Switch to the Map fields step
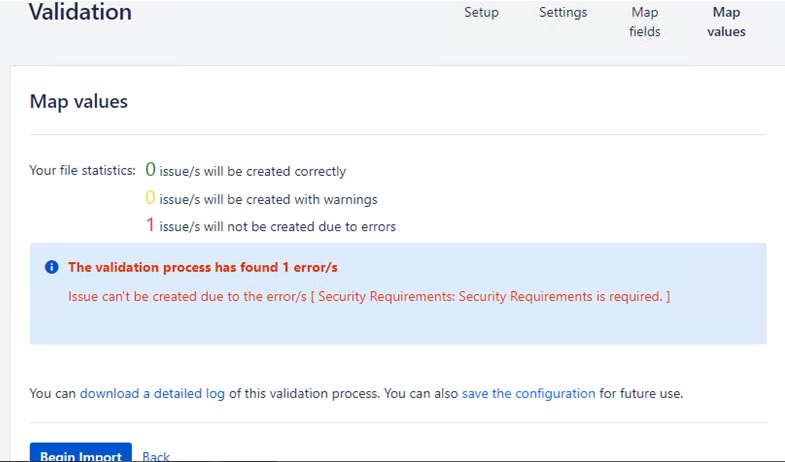 [645, 22]
